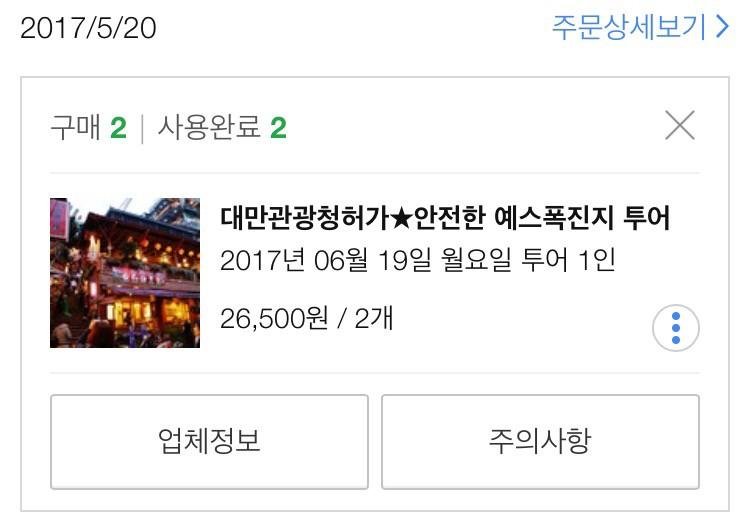
Task: Click the 안전한 word in product title
Action: [x=450, y=218]
